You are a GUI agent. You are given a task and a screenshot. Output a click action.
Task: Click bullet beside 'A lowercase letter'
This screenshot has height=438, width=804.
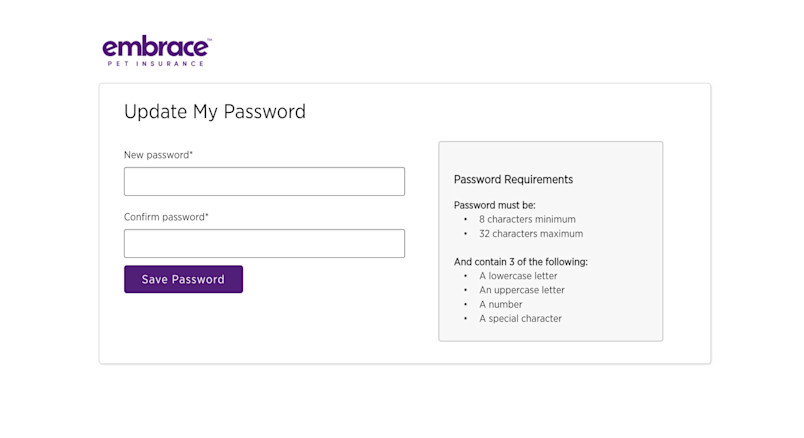(465, 276)
